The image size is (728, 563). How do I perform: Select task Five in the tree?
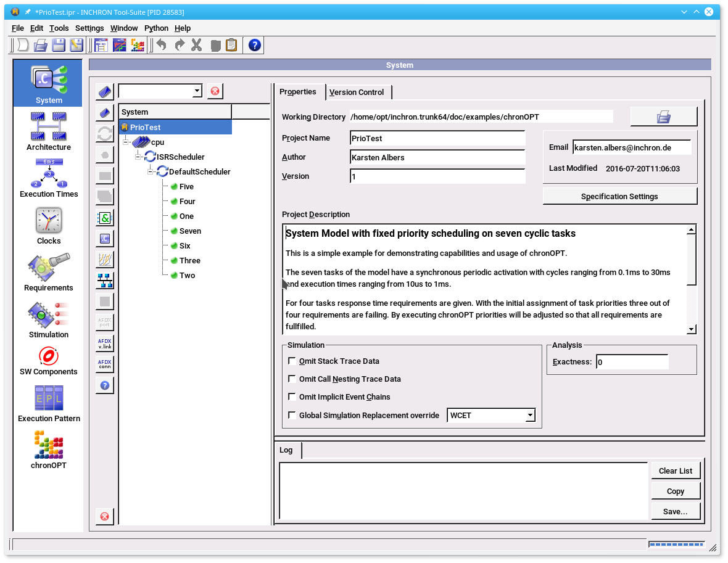187,187
